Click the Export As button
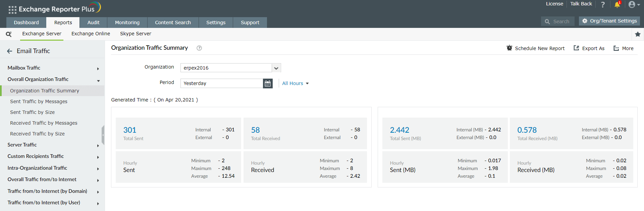This screenshot has width=644, height=211. coord(589,48)
